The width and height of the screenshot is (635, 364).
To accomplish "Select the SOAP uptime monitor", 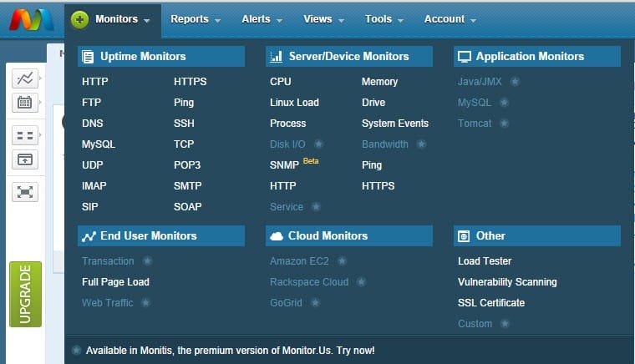I will click(187, 207).
